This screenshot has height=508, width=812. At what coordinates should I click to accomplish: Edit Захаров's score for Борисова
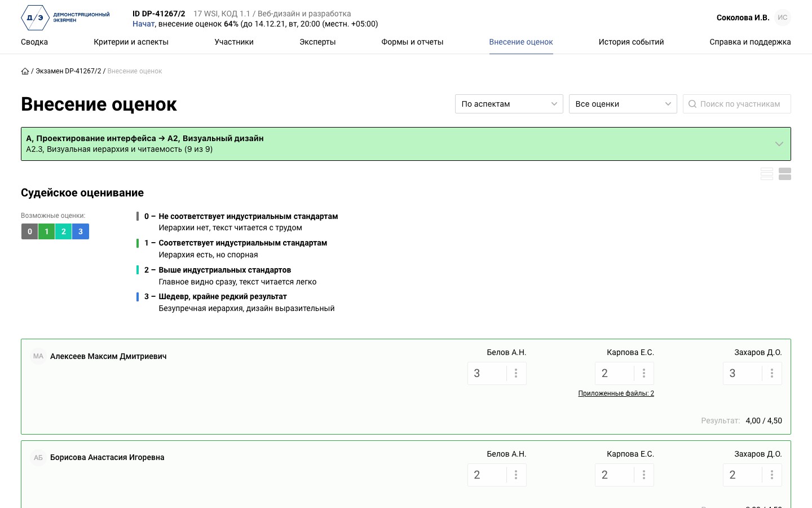pyautogui.click(x=743, y=475)
